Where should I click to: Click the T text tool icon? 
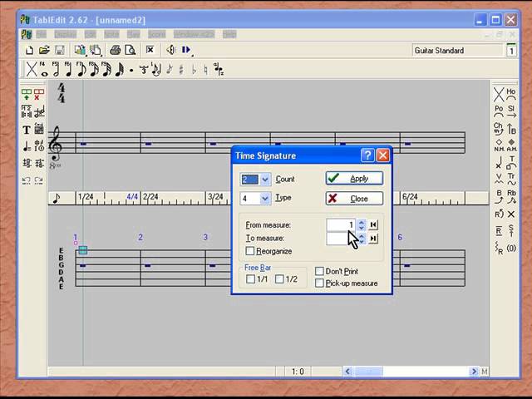click(x=27, y=130)
